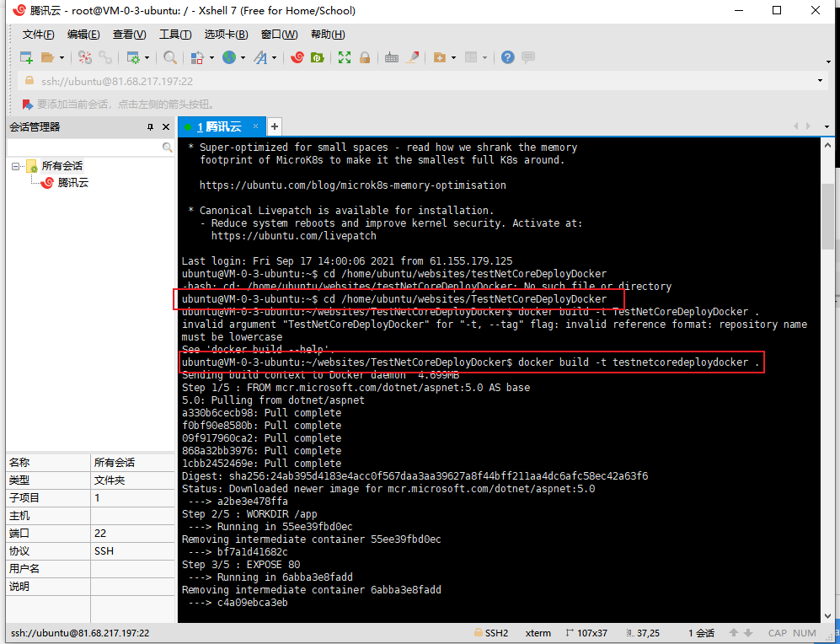
Task: Click the terminal vertical scrollbar thumb
Action: [827, 215]
